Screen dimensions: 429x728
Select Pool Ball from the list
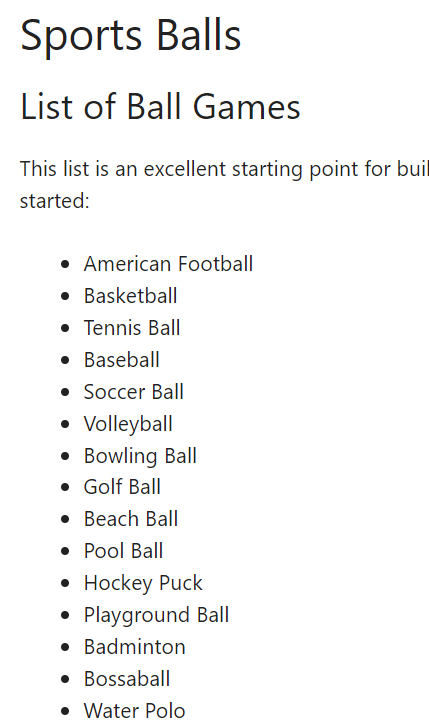click(124, 551)
